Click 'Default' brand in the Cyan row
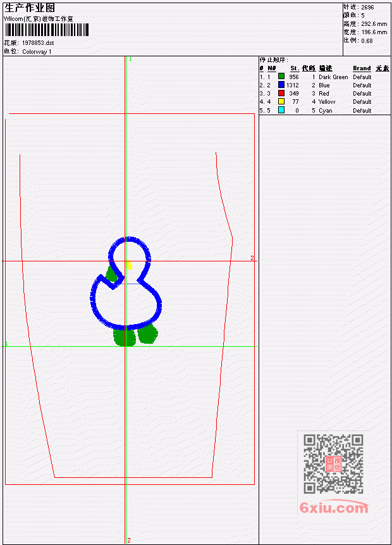This screenshot has width=392, height=545. 362,111
